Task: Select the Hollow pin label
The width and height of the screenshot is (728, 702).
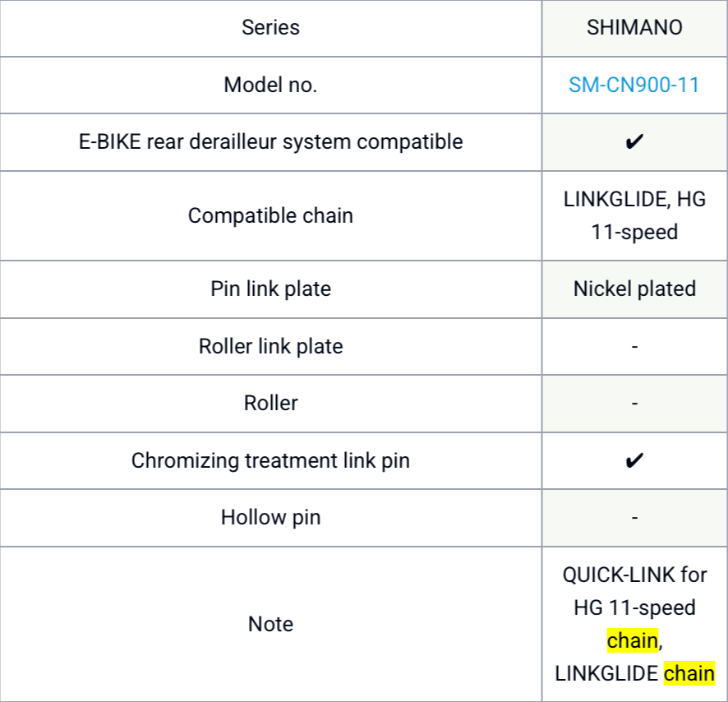Action: [x=270, y=517]
